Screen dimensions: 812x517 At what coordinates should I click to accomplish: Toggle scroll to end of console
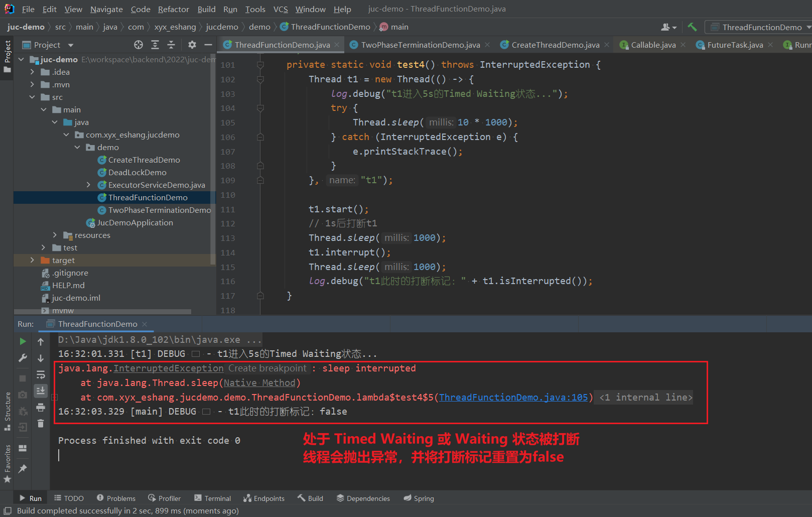41,391
